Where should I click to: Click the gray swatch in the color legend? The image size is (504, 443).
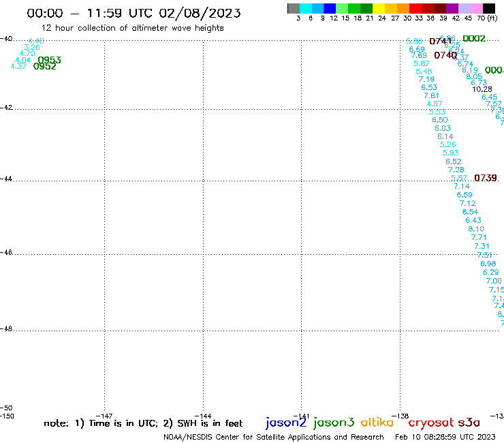[294, 8]
